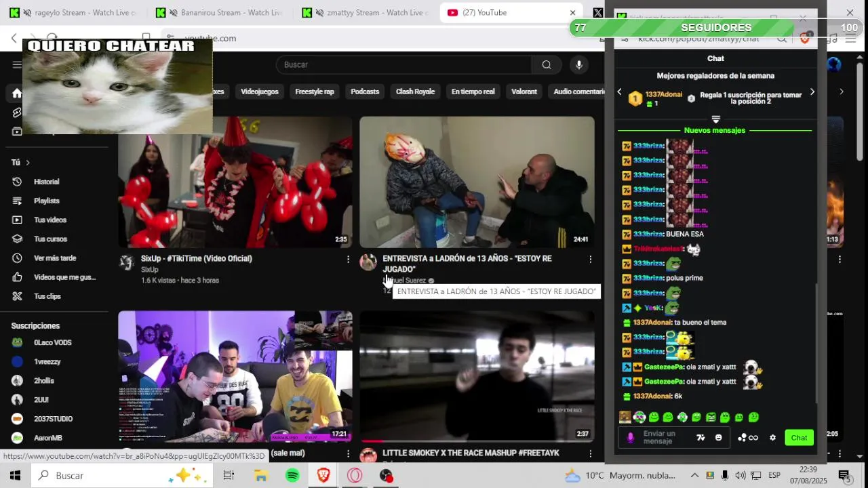Screen dimensions: 868x488
Task: Open the ENTREVISTA a LADRÓN video thumbnail
Action: pos(477,182)
